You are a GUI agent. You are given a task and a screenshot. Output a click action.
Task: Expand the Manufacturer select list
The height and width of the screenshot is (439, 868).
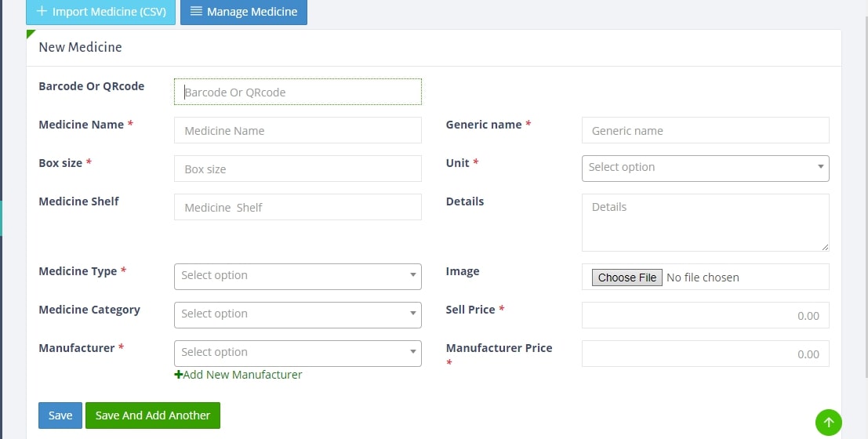(x=298, y=354)
